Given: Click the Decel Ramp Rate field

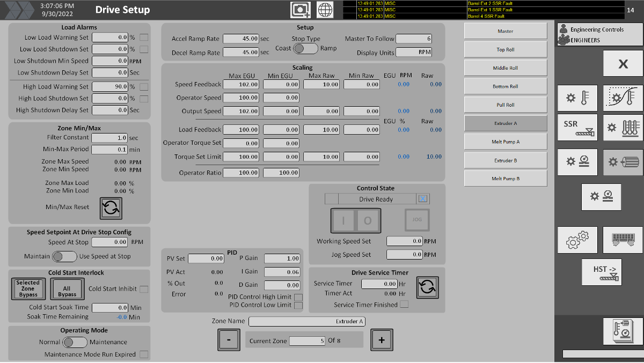Looking at the screenshot, I should [241, 53].
